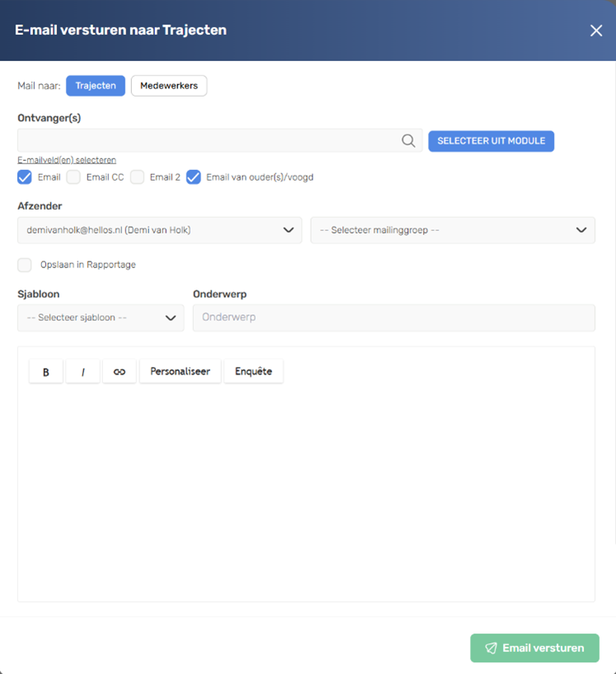Switch to the Medewerkers tab

169,86
